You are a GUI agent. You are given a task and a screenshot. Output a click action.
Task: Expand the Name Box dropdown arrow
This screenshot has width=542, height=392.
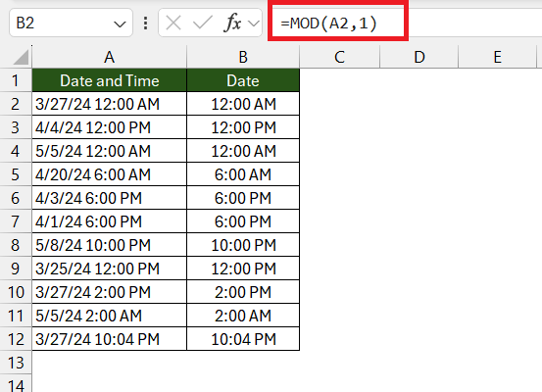(120, 24)
